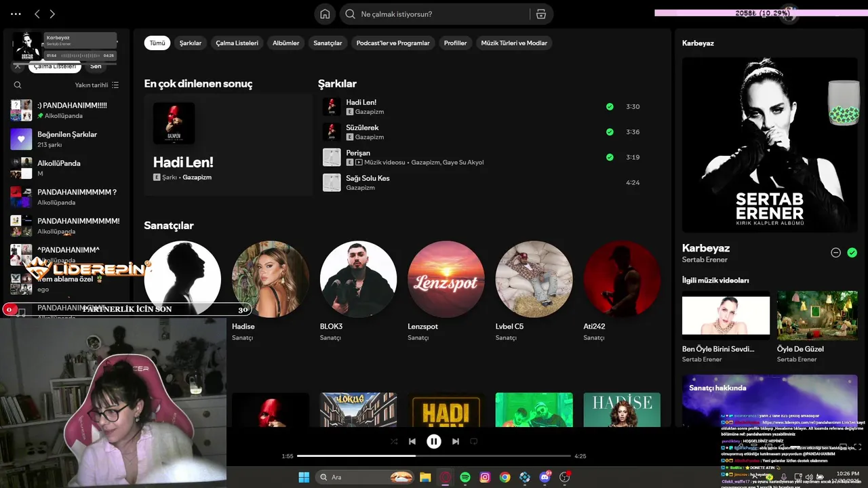868x488 pixels.
Task: Switch to the Albümler filter
Action: pyautogui.click(x=286, y=43)
